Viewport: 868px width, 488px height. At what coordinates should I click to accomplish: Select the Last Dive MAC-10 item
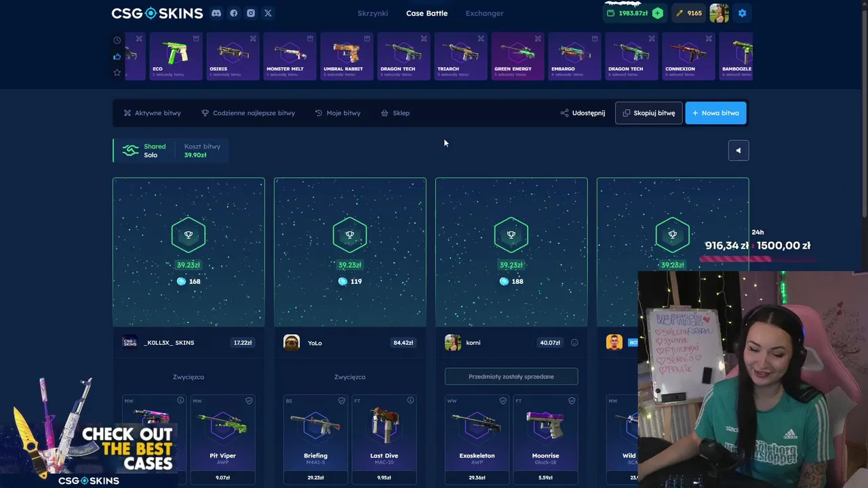[x=384, y=439]
